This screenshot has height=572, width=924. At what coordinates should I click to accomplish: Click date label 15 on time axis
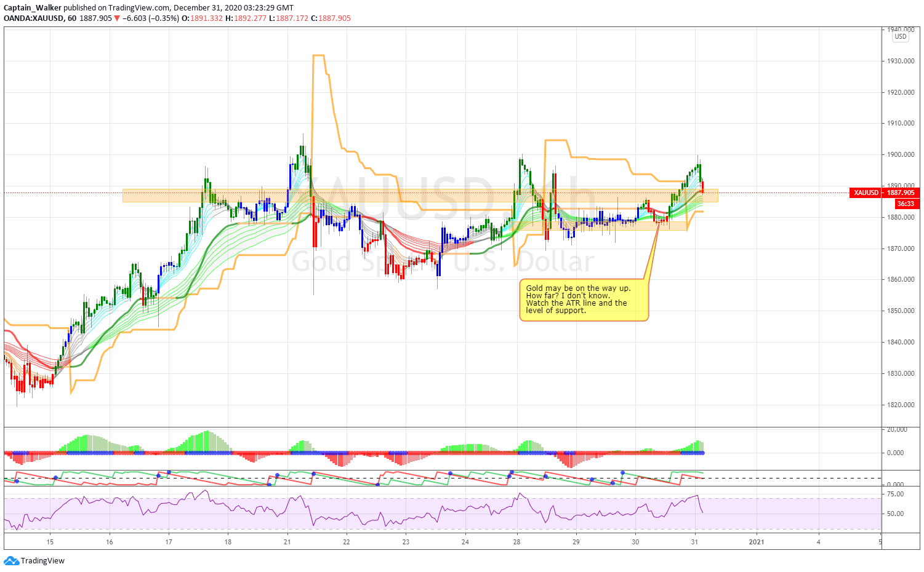point(50,542)
